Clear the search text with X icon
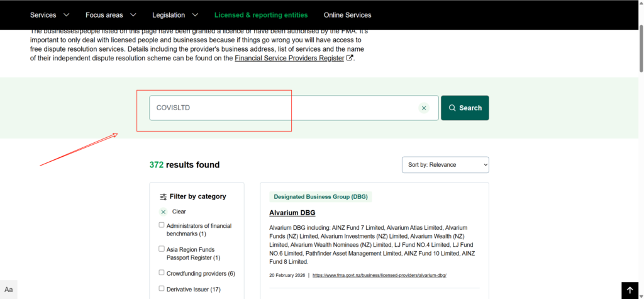644x299 pixels. (424, 108)
